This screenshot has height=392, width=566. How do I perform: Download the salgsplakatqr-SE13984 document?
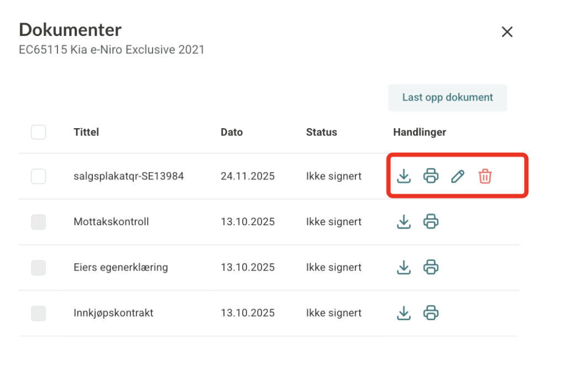click(404, 177)
